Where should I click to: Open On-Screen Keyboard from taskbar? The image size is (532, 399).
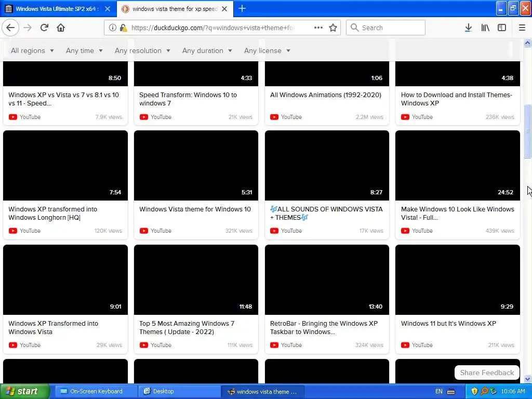96,391
